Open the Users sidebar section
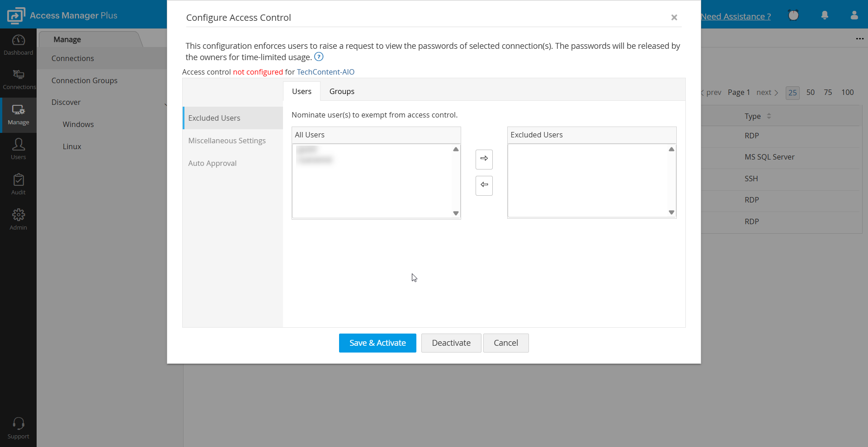The height and width of the screenshot is (447, 868). pos(18,149)
